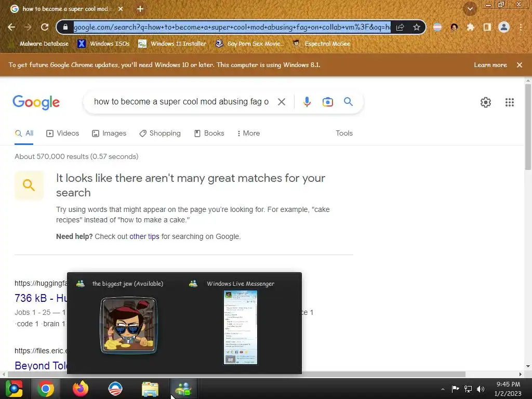Image resolution: width=532 pixels, height=399 pixels.
Task: Click the Google logo
Action: [x=36, y=102]
